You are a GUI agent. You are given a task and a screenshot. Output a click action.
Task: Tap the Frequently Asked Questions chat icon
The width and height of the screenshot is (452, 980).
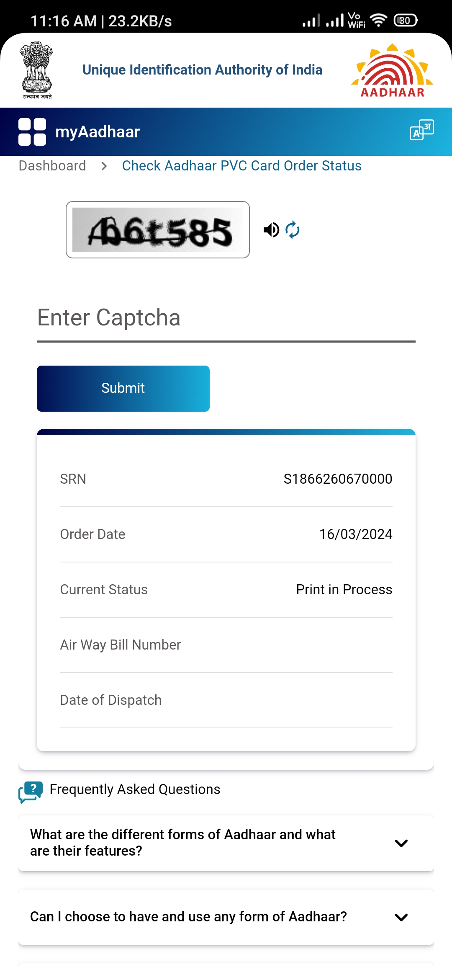[31, 791]
